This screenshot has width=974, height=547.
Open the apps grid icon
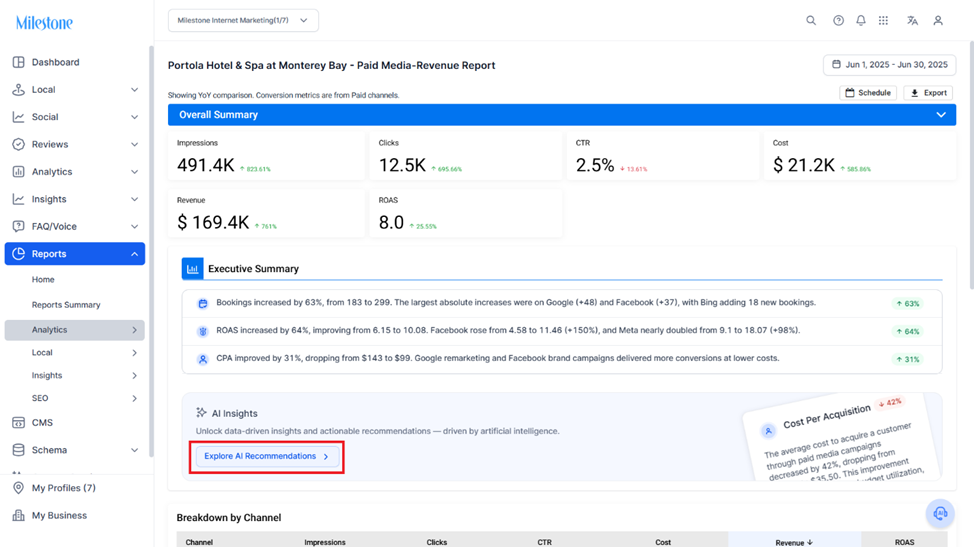click(x=883, y=20)
